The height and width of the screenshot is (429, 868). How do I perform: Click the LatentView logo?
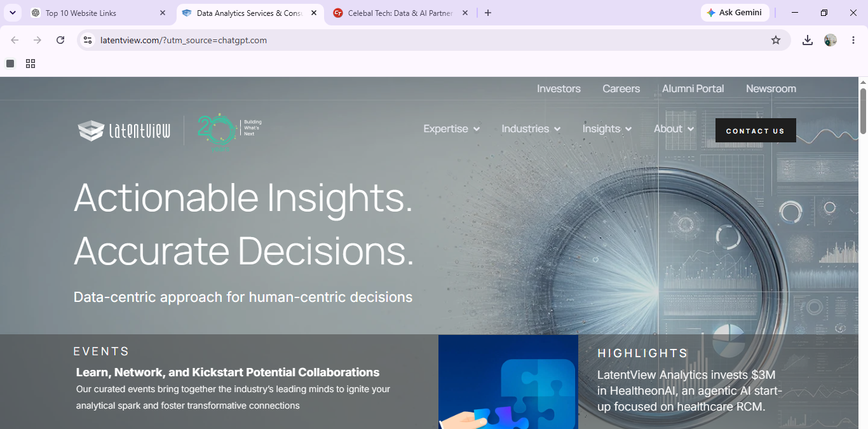(124, 131)
